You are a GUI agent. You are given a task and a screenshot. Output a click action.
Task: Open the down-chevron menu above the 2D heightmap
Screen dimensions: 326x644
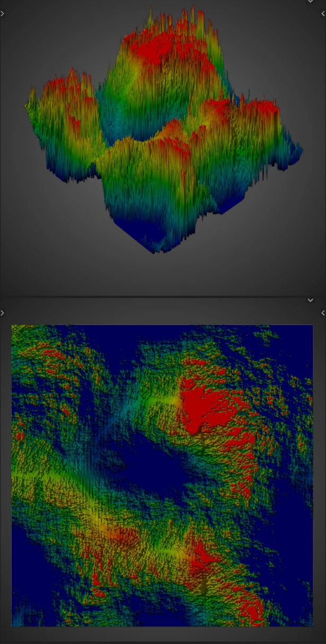(311, 300)
